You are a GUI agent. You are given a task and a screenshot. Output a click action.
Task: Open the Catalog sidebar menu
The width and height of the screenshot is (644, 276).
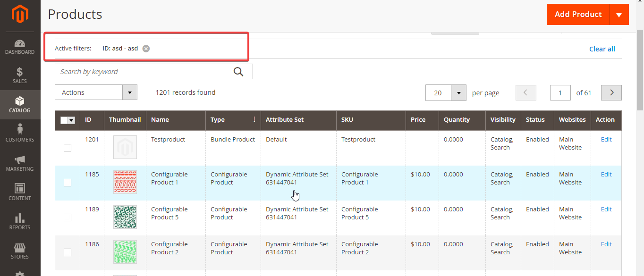click(x=19, y=105)
